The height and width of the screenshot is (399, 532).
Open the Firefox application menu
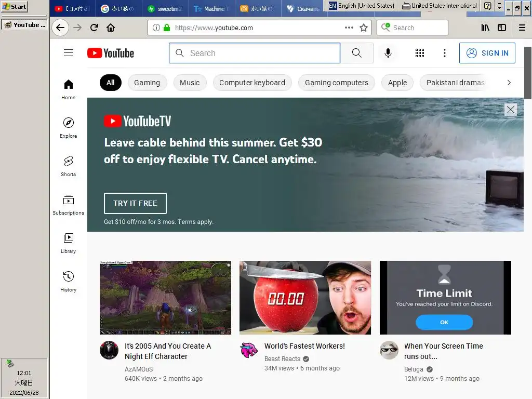[x=522, y=28]
